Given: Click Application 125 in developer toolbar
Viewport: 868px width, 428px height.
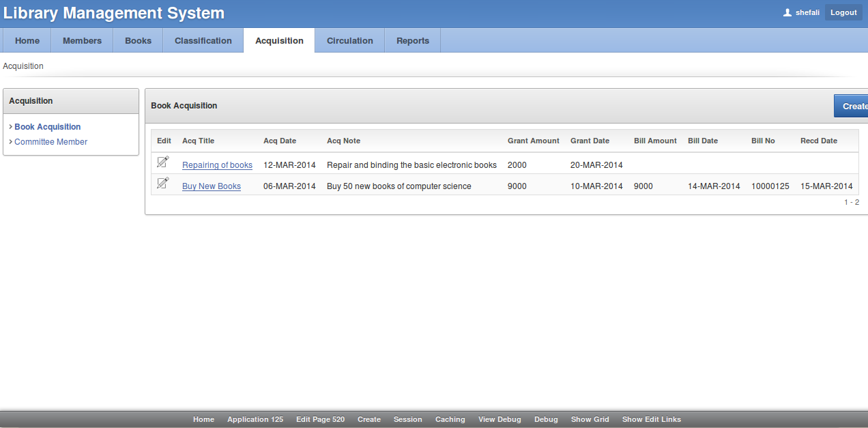Looking at the screenshot, I should point(255,419).
